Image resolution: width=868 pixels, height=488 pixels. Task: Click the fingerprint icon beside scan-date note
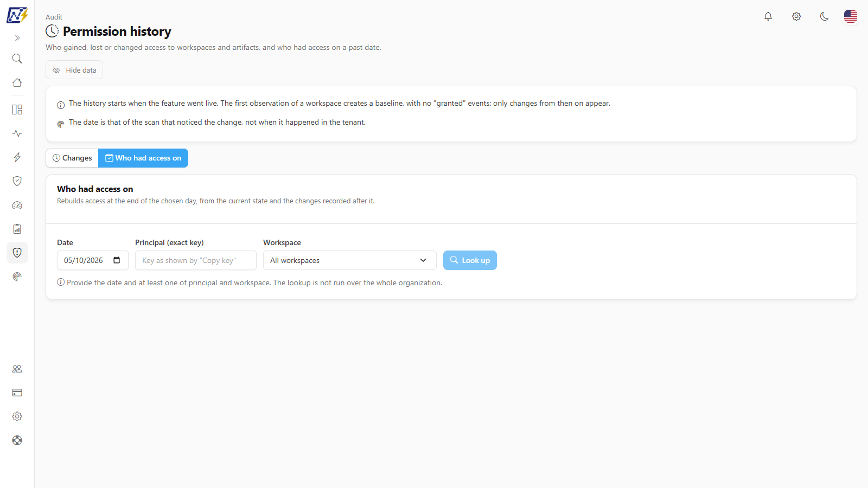[x=61, y=124]
